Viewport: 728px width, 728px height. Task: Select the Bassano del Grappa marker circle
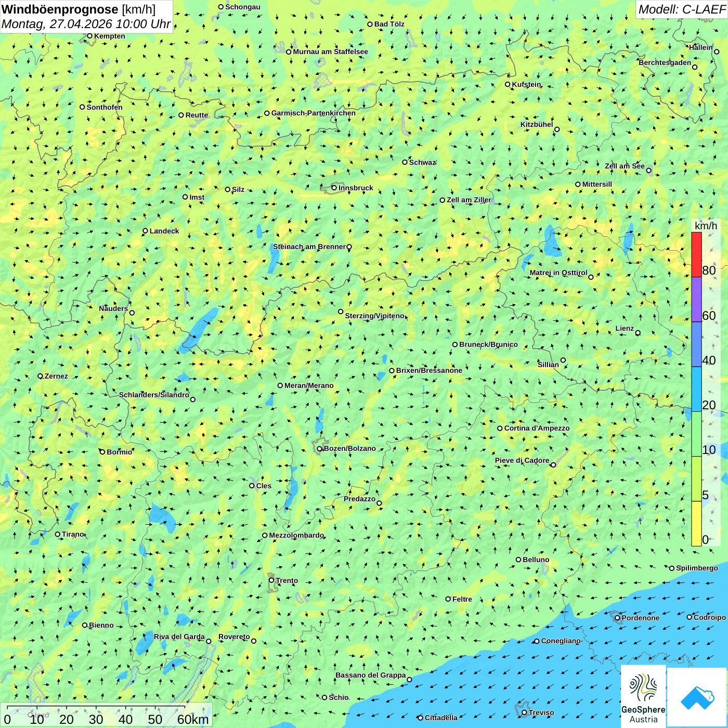pyautogui.click(x=409, y=680)
